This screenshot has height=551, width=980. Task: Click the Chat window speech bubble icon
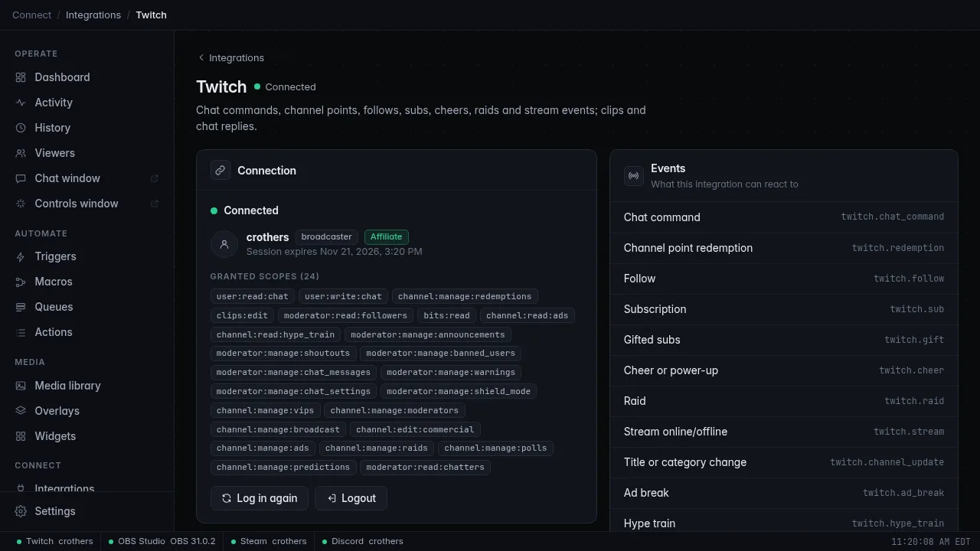(21, 178)
